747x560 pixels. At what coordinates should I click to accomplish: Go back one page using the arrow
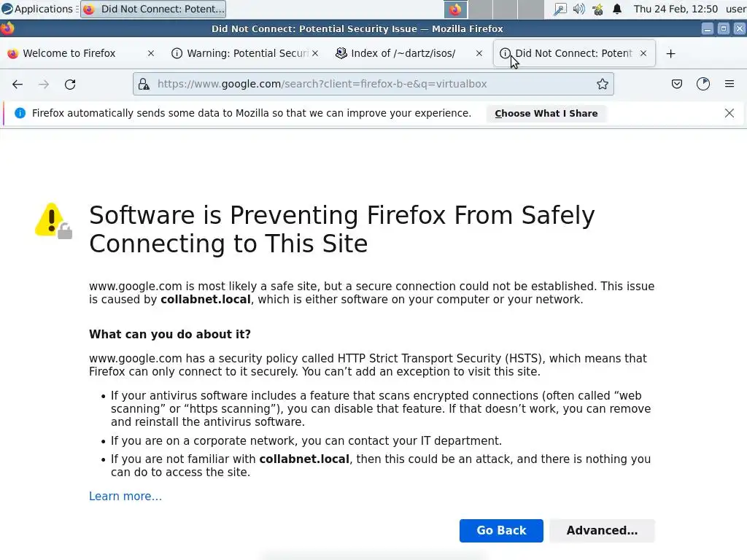point(18,84)
